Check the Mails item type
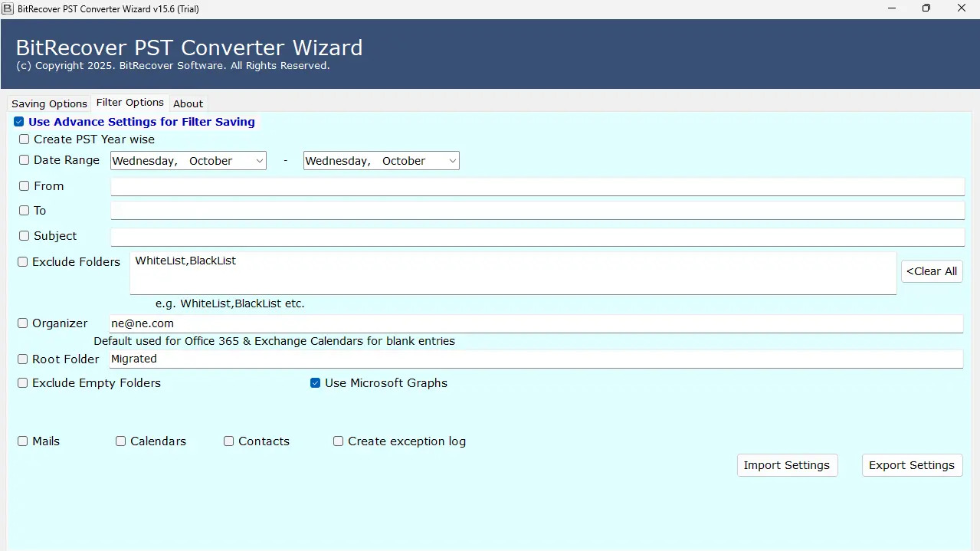The height and width of the screenshot is (551, 980). (x=22, y=441)
